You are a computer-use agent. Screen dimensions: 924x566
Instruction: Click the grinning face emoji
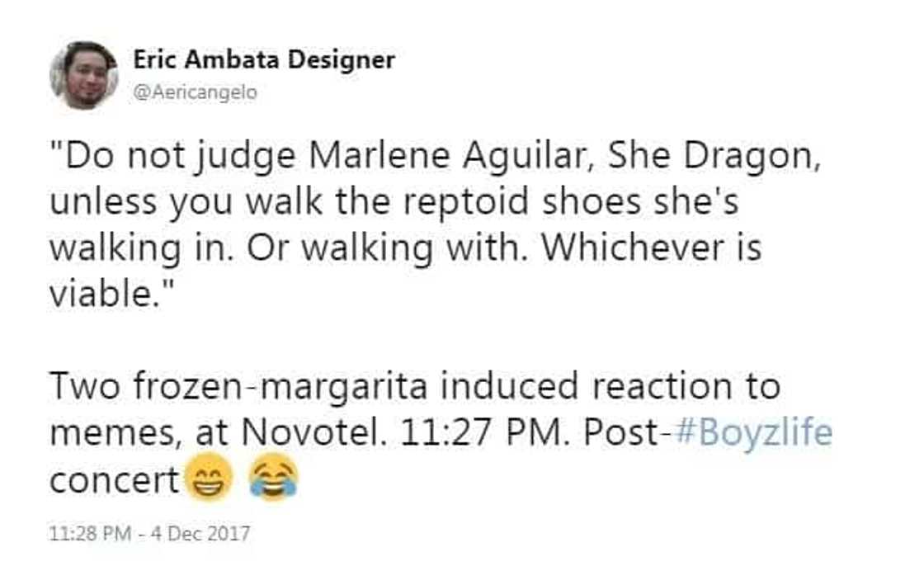pos(208,480)
